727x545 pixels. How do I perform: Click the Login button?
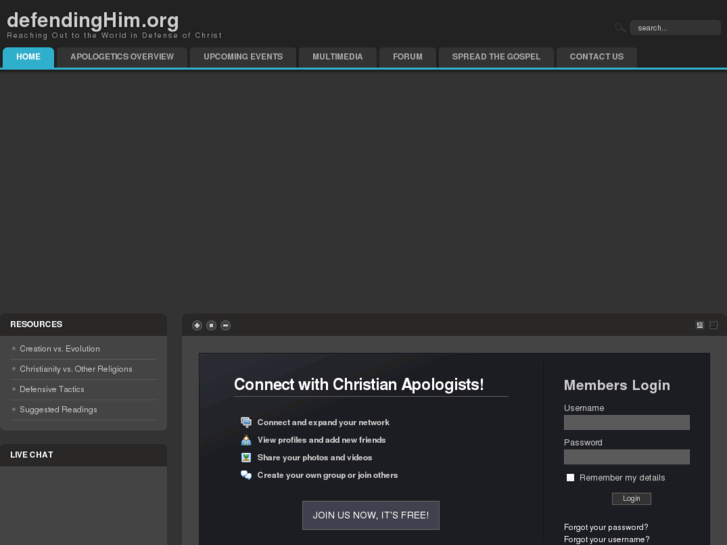coord(631,499)
